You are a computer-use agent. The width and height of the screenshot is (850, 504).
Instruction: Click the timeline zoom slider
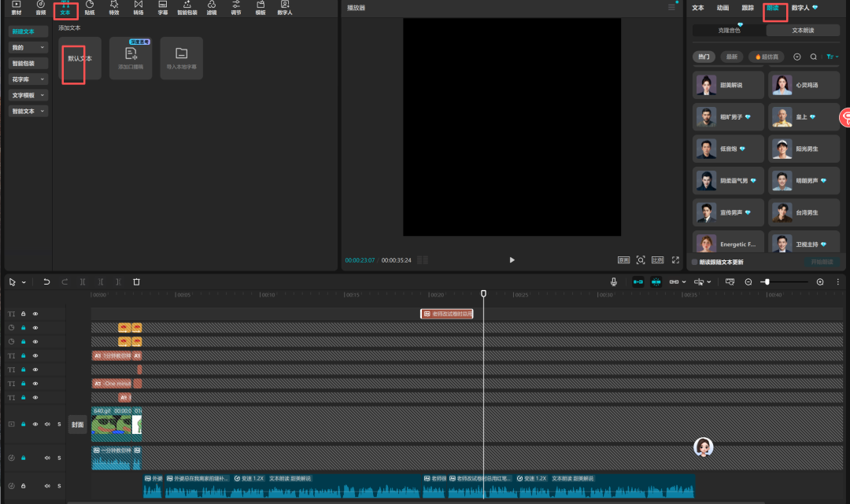pos(766,281)
